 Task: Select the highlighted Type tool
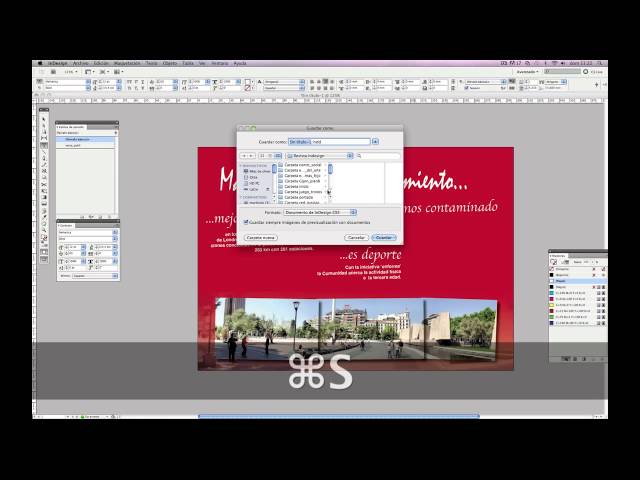pyautogui.click(x=44, y=145)
